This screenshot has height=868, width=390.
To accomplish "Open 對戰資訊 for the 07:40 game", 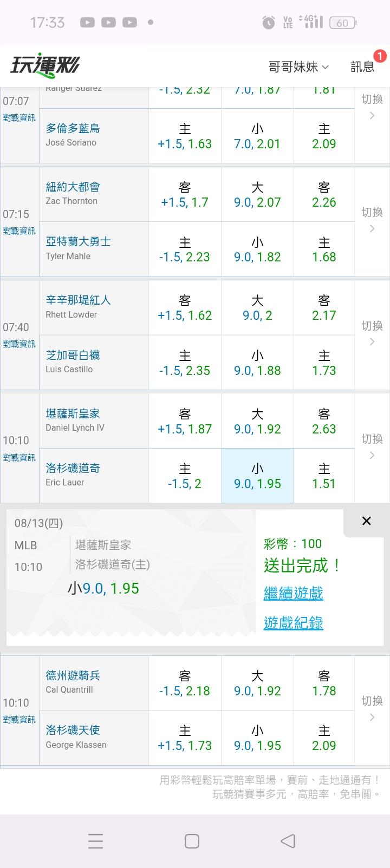I will [x=19, y=344].
